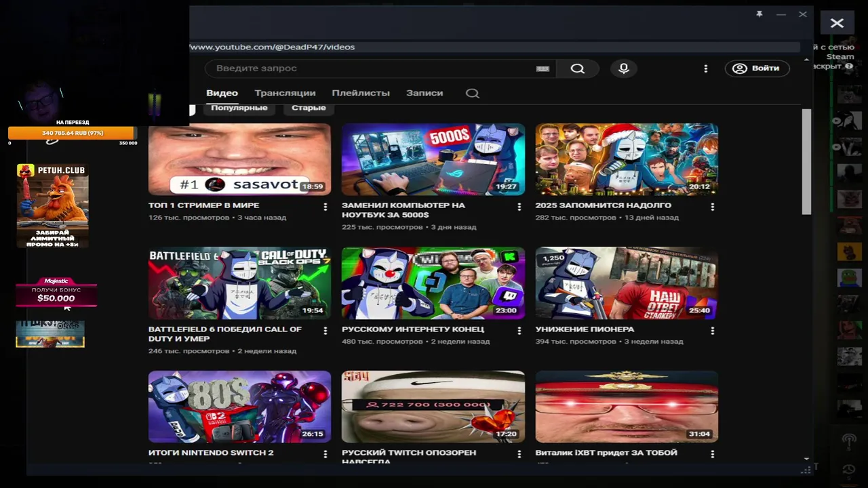Click '394 тыс. просмотров • 3 недели назад' text

coord(610,342)
